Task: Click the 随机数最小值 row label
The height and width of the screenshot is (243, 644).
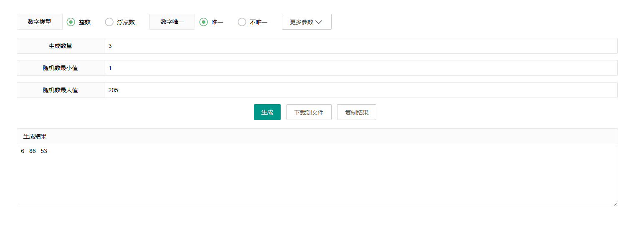Action: pos(61,68)
